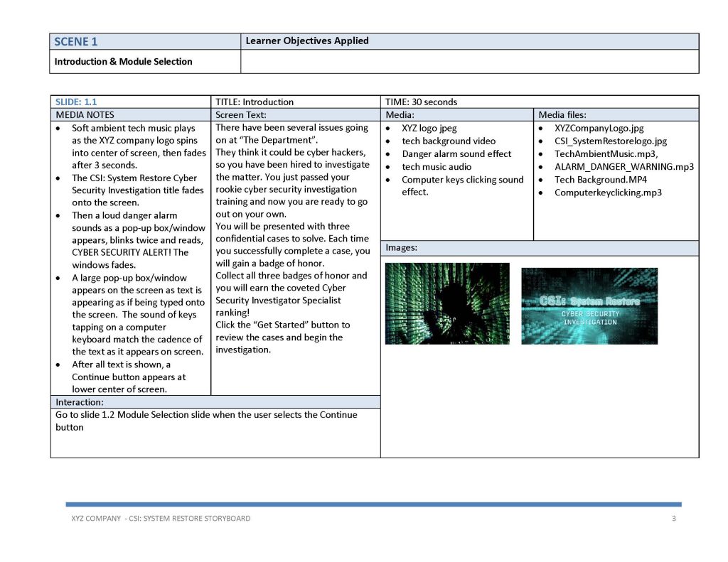Select the Learner Objectives Applied header
This screenshot has width=728, height=562.
[307, 41]
